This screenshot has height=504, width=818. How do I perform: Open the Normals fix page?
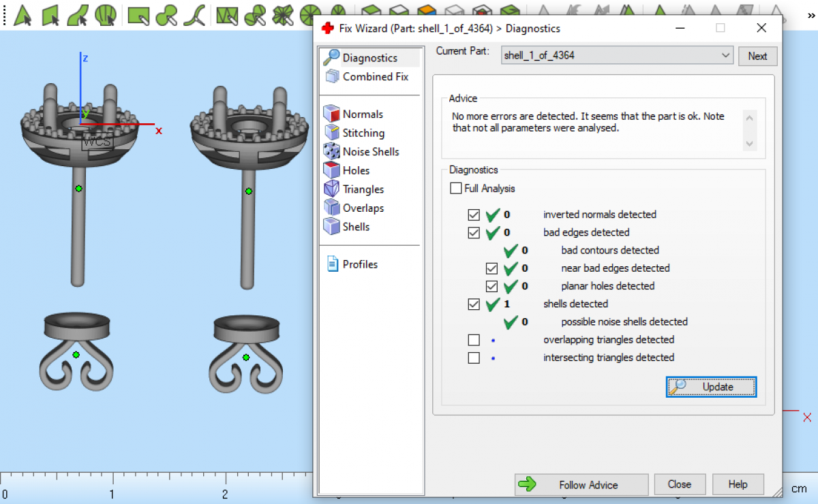[362, 114]
